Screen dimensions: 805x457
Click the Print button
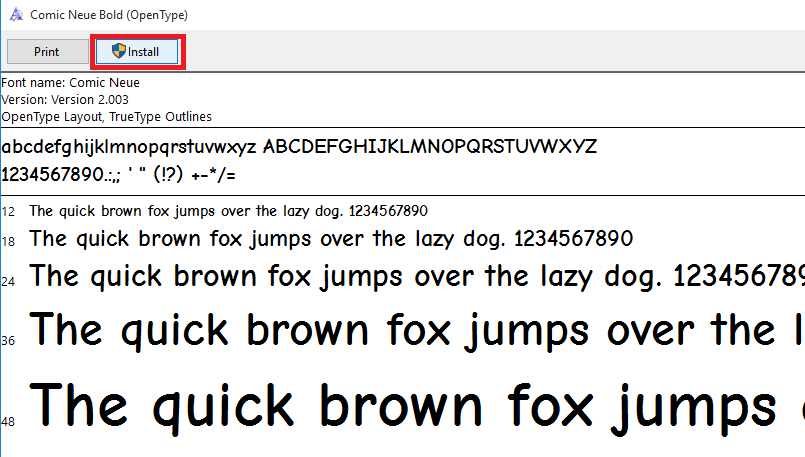tap(47, 52)
